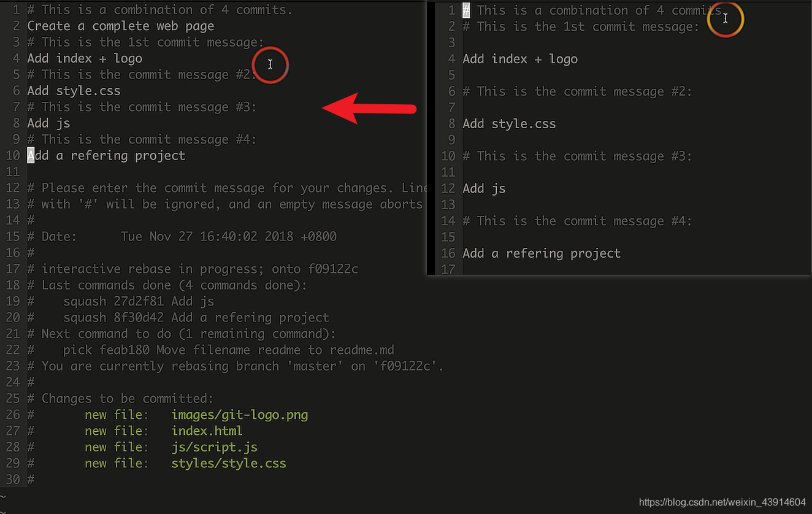Click the line starting "# with '#' will be ignored"
812x514 pixels.
pos(226,204)
